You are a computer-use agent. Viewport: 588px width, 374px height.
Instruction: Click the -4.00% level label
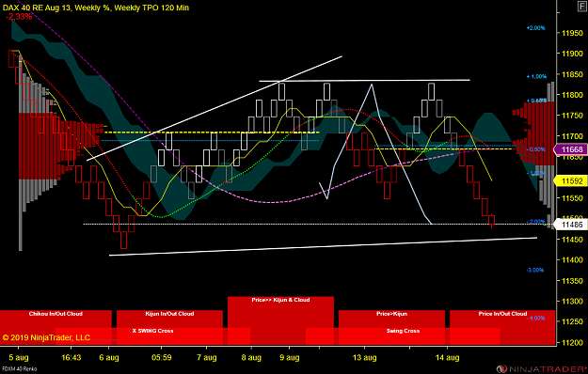coord(536,319)
